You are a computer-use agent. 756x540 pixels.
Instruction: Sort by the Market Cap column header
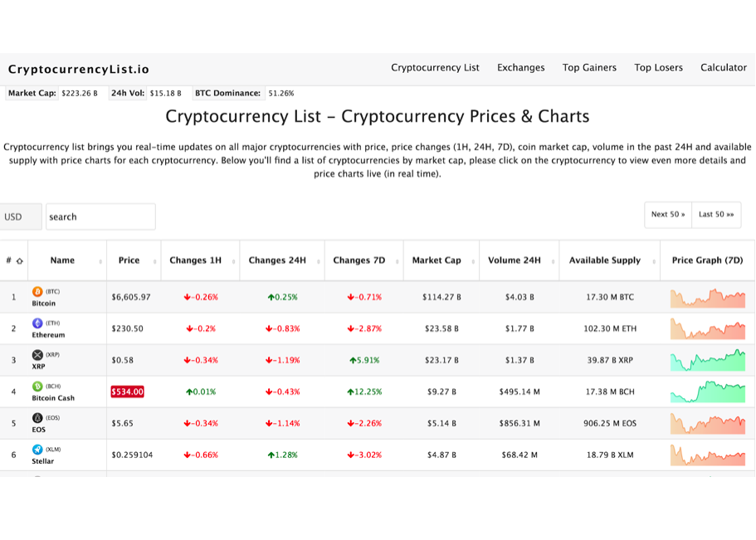pos(437,260)
